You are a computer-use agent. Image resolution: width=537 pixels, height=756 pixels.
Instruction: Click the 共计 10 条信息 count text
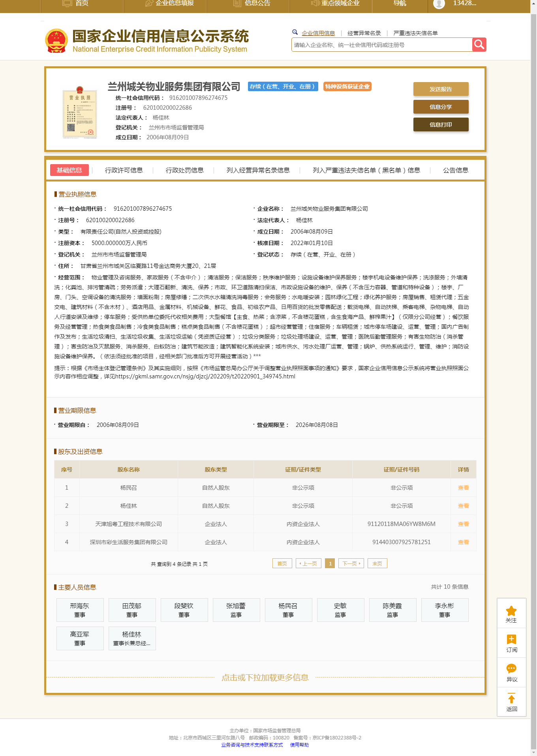coord(450,587)
